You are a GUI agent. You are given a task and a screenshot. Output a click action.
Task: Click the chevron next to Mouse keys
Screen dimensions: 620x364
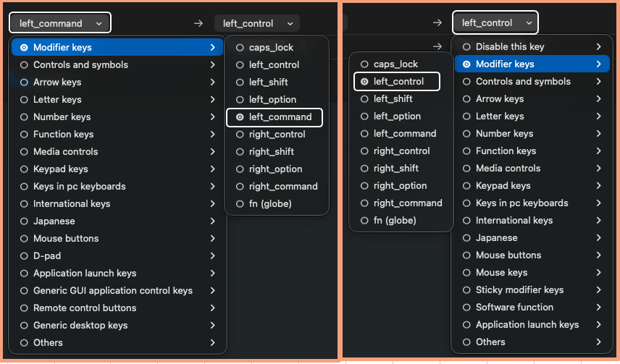598,272
